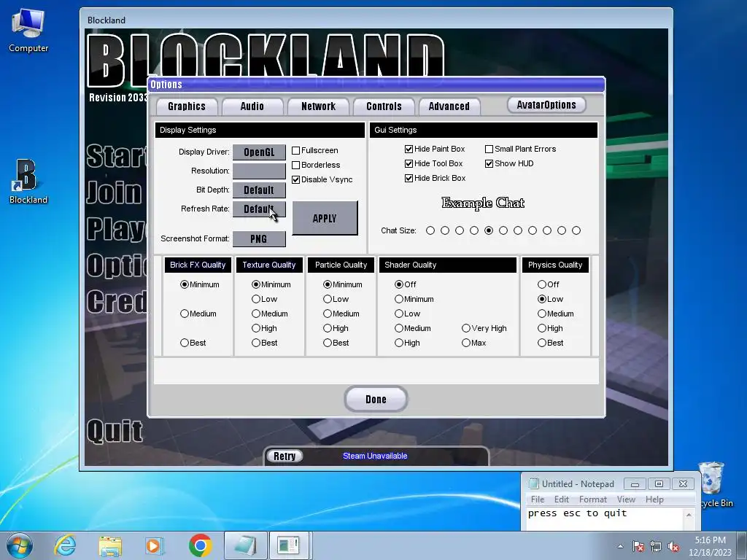This screenshot has height=560, width=747.
Task: Open the Recycle Bin icon
Action: pyautogui.click(x=712, y=485)
